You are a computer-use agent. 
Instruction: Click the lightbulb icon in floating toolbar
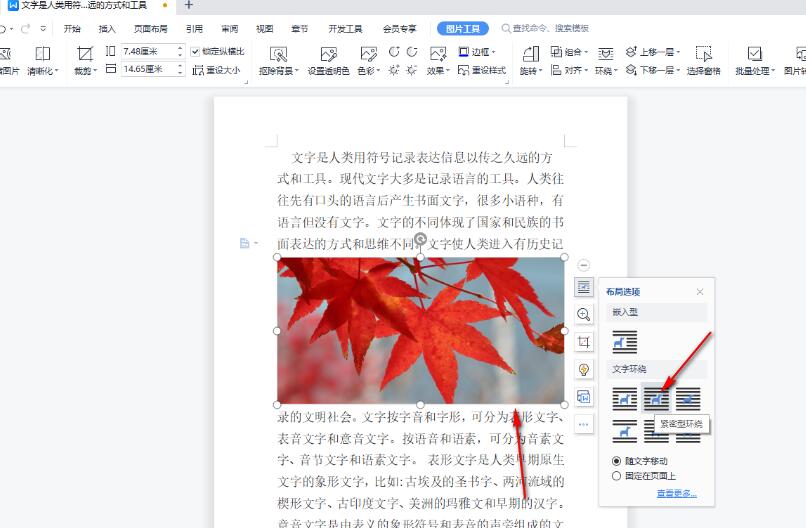[x=584, y=370]
